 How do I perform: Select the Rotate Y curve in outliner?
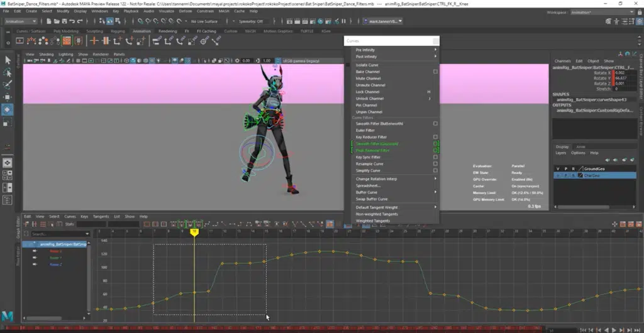click(56, 258)
